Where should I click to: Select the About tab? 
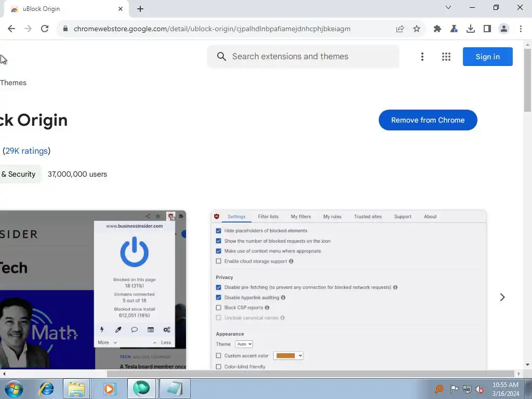(x=430, y=217)
